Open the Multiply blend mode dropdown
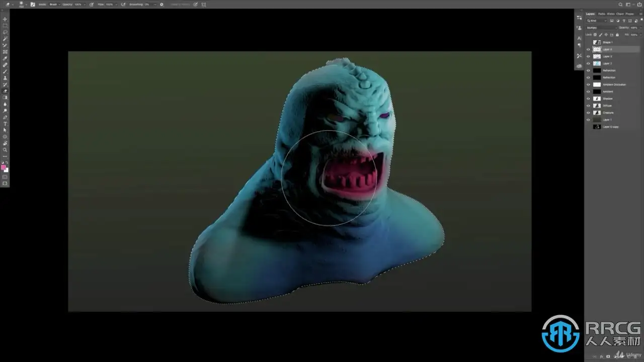Viewport: 644px width, 362px height. [x=601, y=28]
